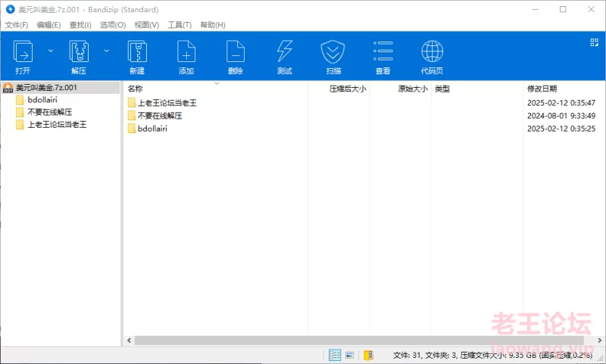Select bdollairi folder in file list
The height and width of the screenshot is (364, 606).
coord(152,129)
